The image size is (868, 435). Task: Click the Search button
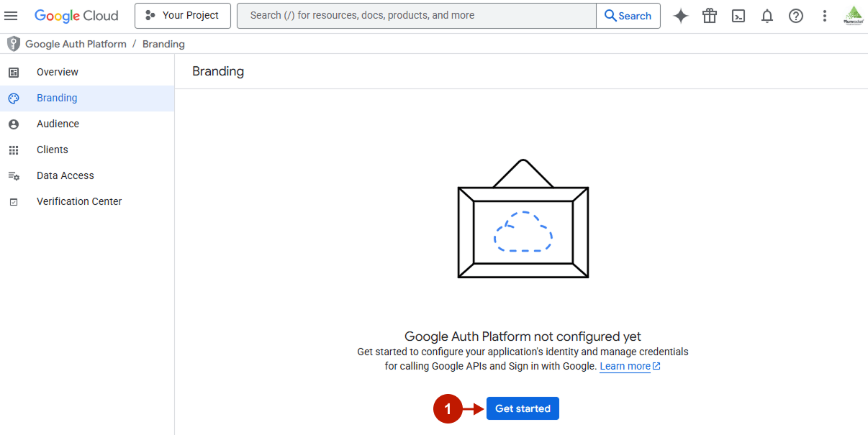pyautogui.click(x=628, y=15)
